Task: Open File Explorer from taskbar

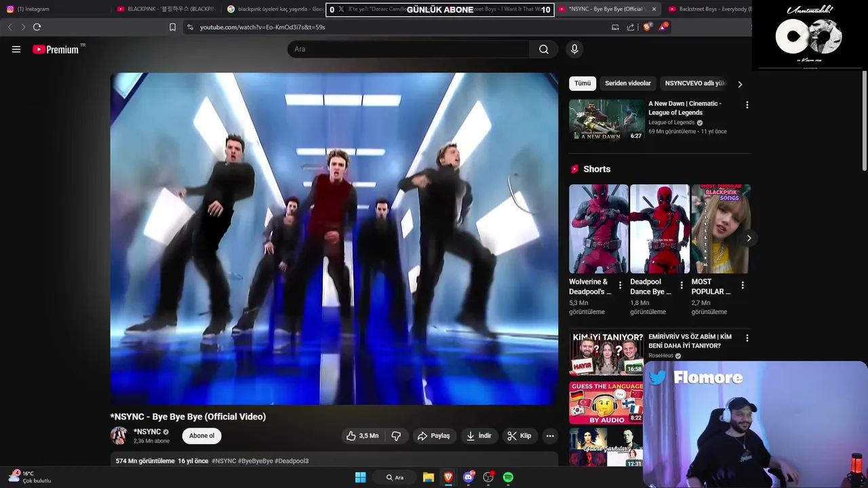Action: click(429, 477)
